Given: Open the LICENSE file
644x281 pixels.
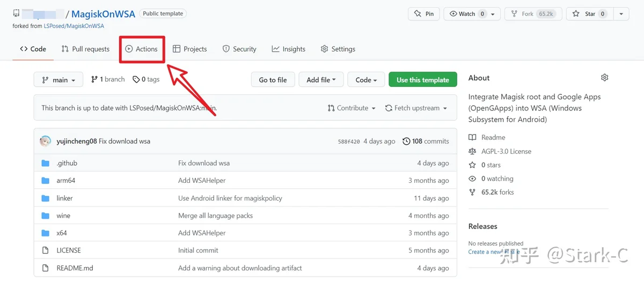Looking at the screenshot, I should point(69,250).
